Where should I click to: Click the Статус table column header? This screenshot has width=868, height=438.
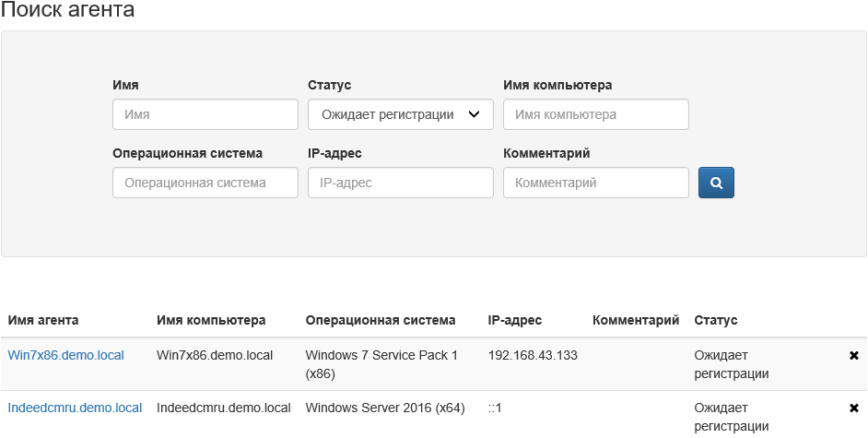(x=716, y=320)
